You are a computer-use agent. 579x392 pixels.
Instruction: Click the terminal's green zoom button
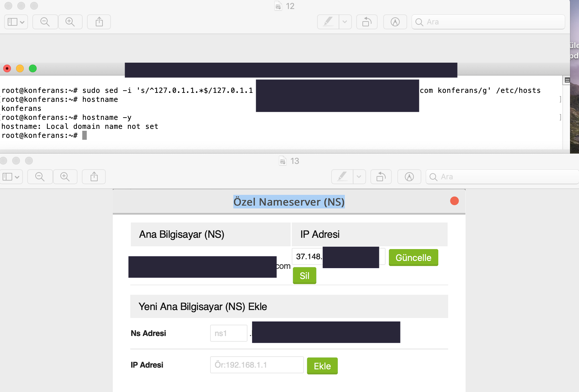coord(33,68)
